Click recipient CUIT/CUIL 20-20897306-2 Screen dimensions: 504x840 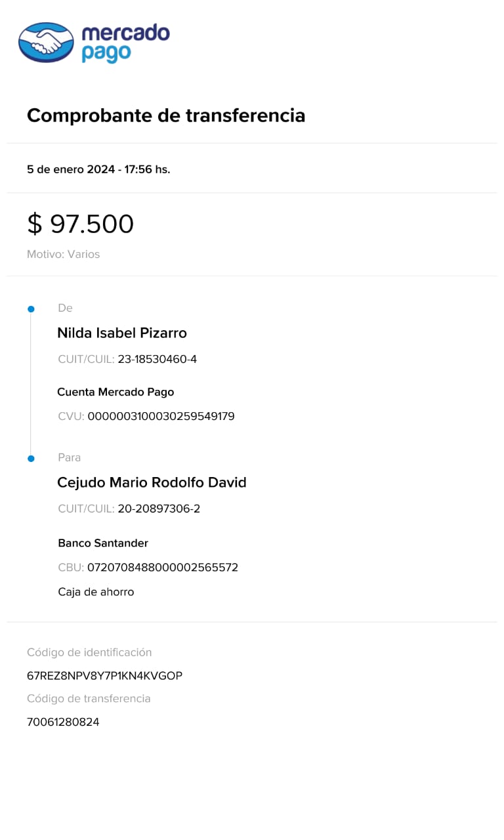(x=159, y=509)
